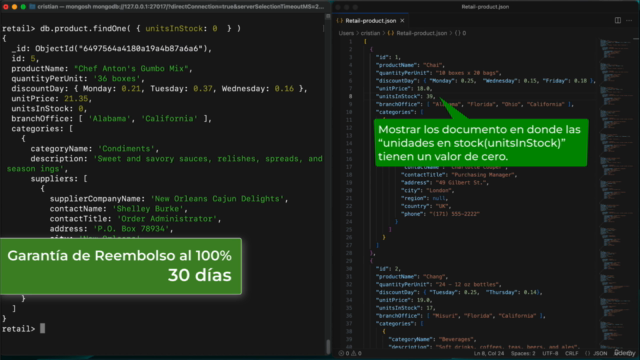
Task: Click line number 8 in editor gutter
Action: click(x=350, y=97)
